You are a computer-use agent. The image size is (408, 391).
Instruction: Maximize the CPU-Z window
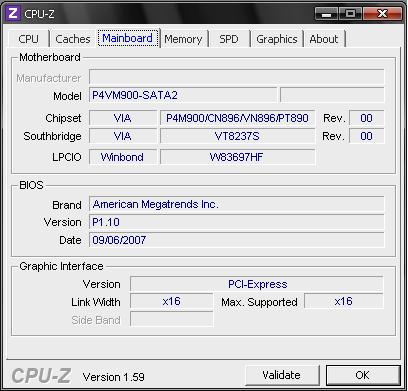click(350, 14)
